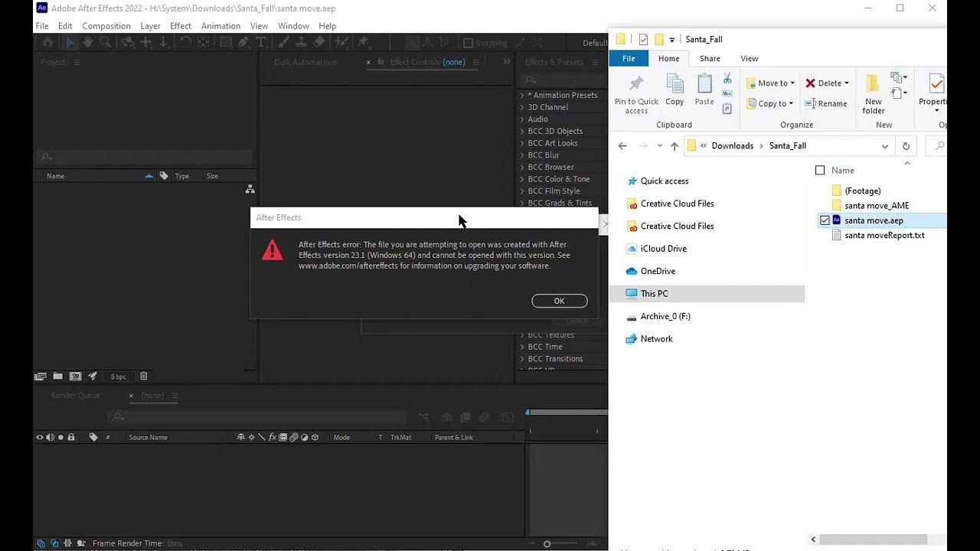Open the timeline (none) panel menu
The width and height of the screenshot is (980, 551).
coord(175,396)
